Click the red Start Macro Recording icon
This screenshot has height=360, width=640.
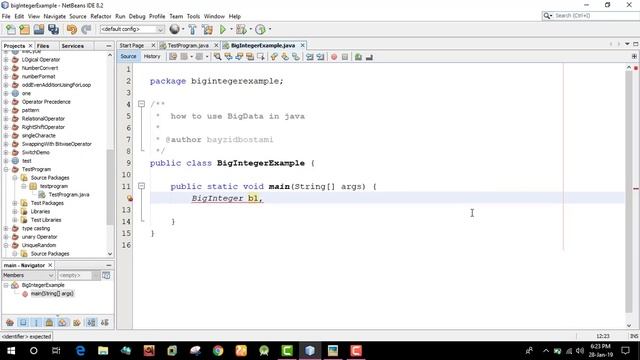tap(334, 57)
